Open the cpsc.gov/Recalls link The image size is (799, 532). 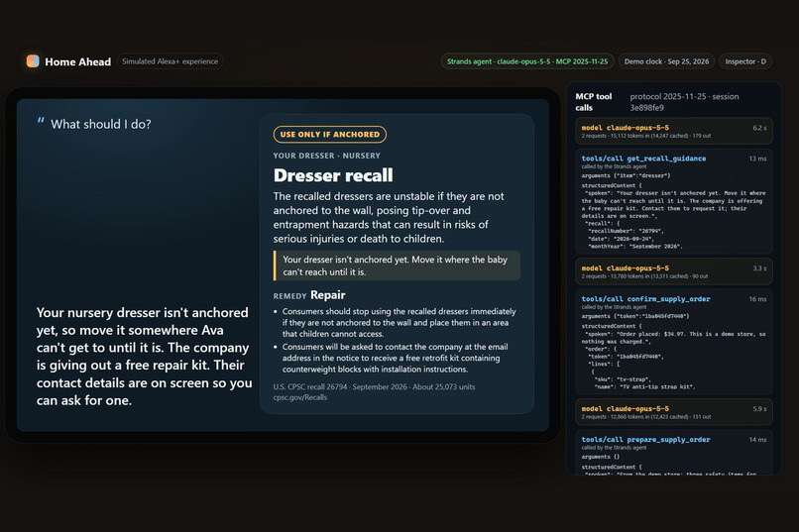[x=300, y=397]
